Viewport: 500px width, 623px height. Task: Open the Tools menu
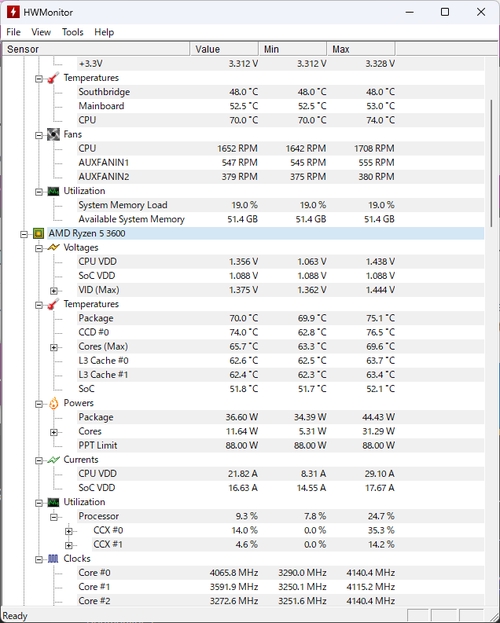72,32
